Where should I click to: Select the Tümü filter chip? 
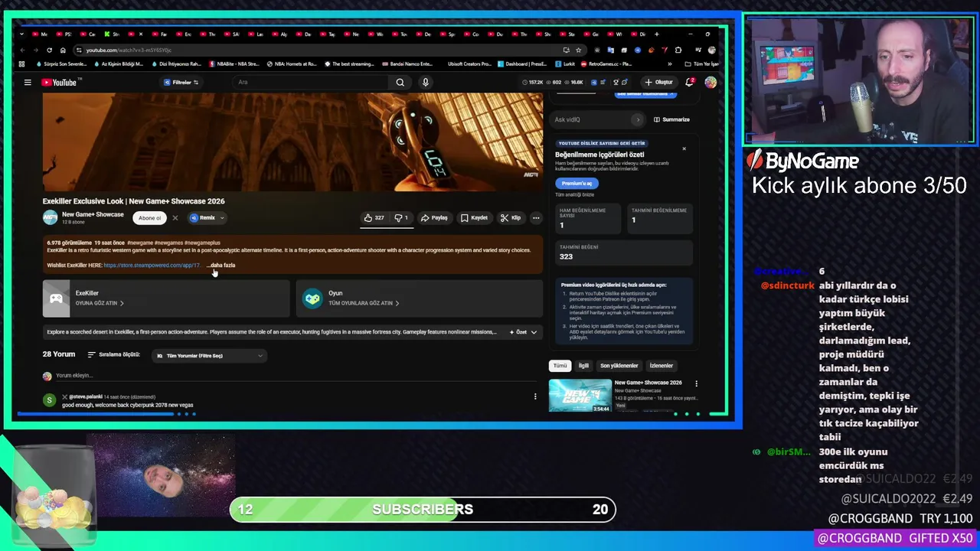coord(560,366)
